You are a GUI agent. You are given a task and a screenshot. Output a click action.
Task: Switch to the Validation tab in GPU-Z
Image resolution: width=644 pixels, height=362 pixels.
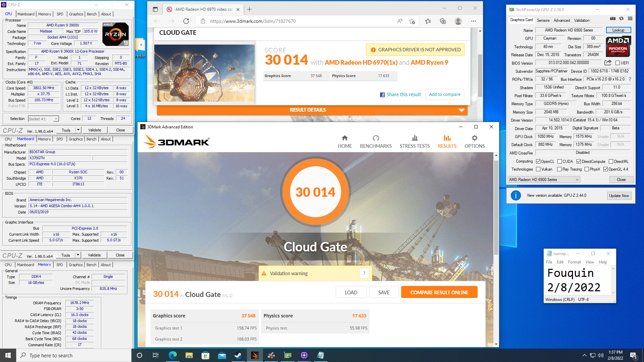point(582,20)
